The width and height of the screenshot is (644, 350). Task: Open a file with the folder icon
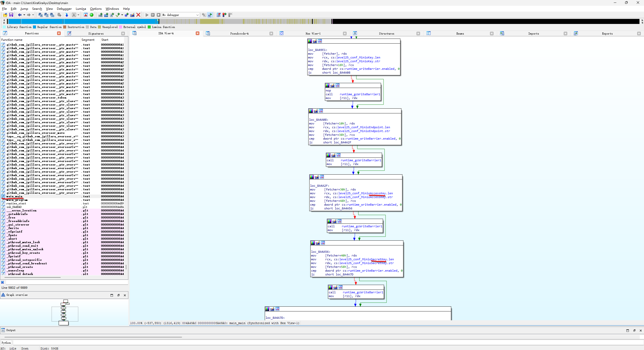point(5,15)
